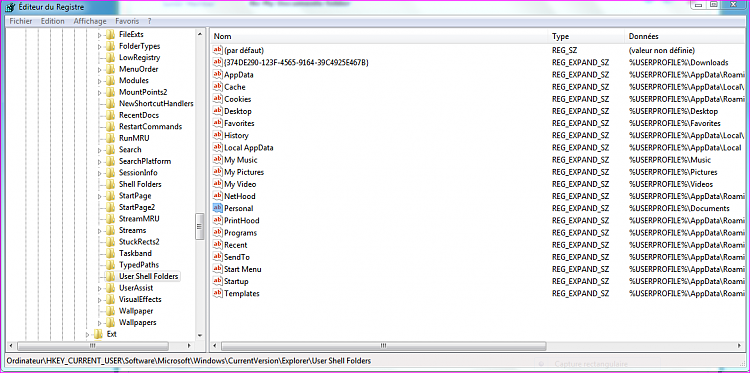Click the Éditeur du Registre title bar icon
The height and width of the screenshot is (373, 750).
pos(9,7)
